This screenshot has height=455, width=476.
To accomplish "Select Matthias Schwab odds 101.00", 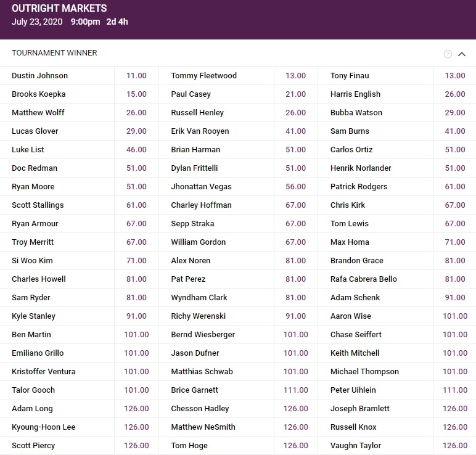I will [x=296, y=372].
